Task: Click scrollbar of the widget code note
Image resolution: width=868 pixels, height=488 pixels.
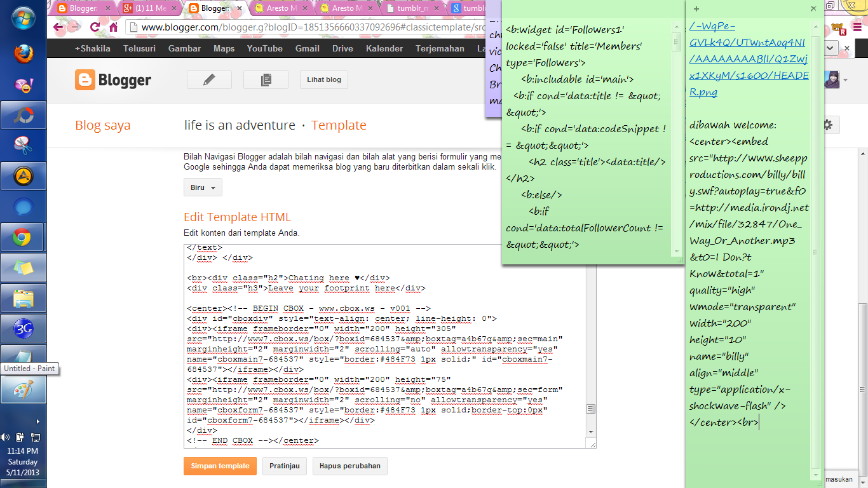Action: tap(677, 137)
